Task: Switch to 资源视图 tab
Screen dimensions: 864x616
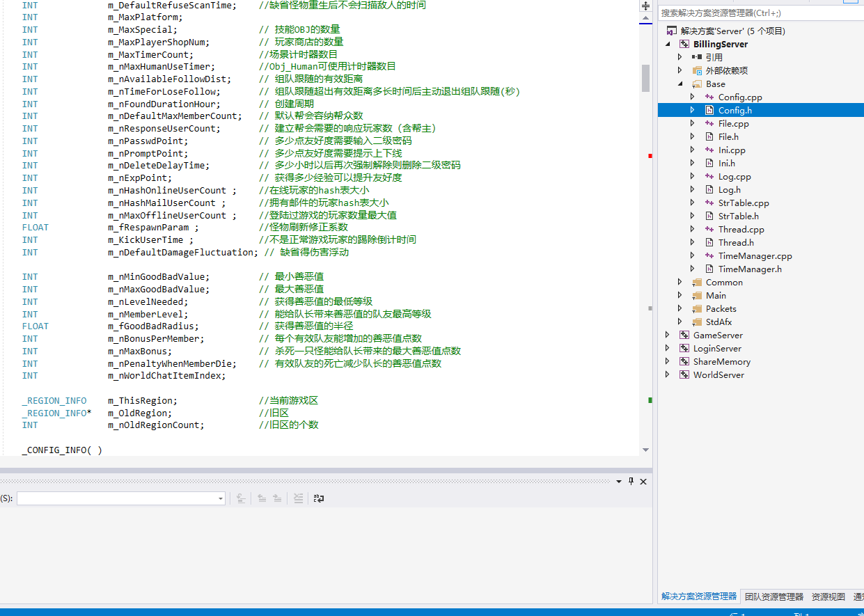Action: pos(828,597)
